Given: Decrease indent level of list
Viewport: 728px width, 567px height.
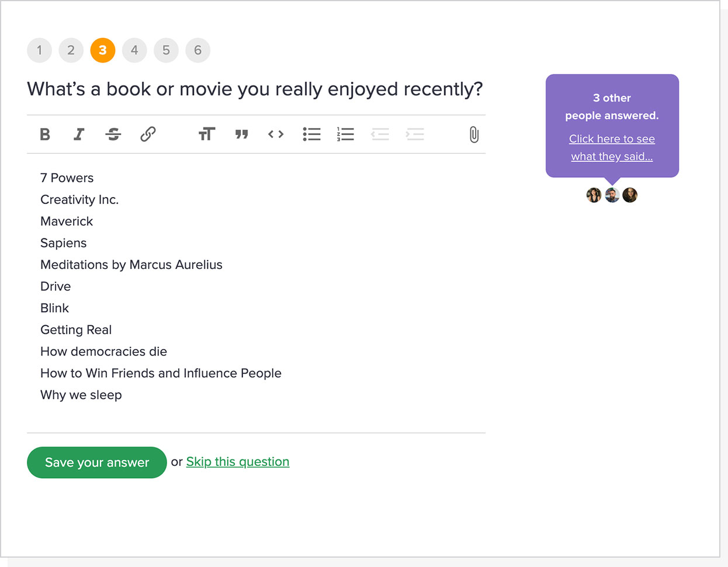Looking at the screenshot, I should click(x=380, y=134).
